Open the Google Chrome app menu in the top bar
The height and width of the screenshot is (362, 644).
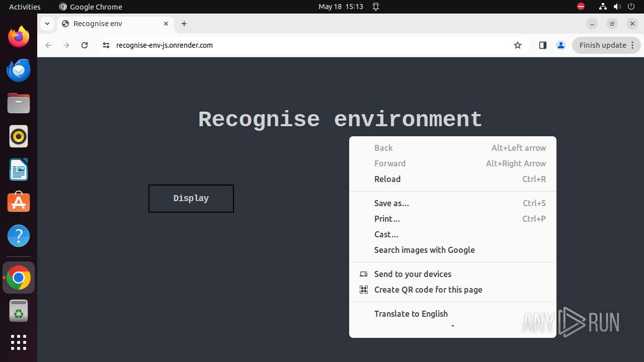[91, 7]
